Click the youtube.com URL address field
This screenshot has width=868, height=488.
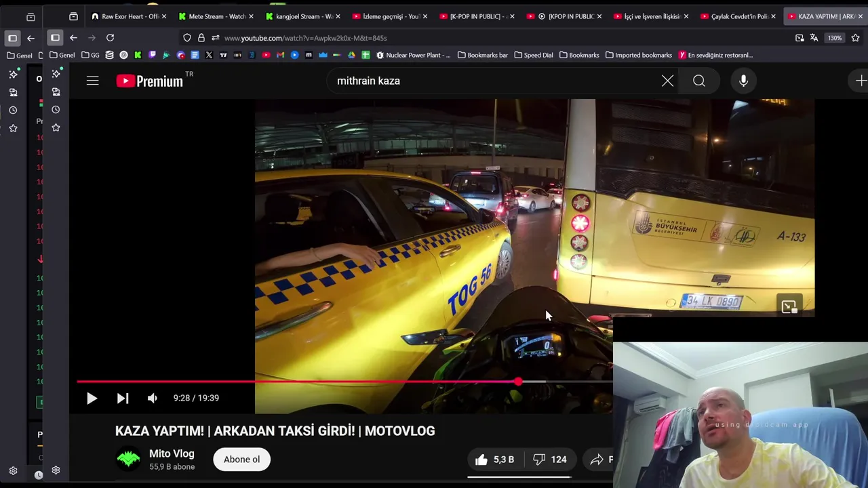(305, 38)
